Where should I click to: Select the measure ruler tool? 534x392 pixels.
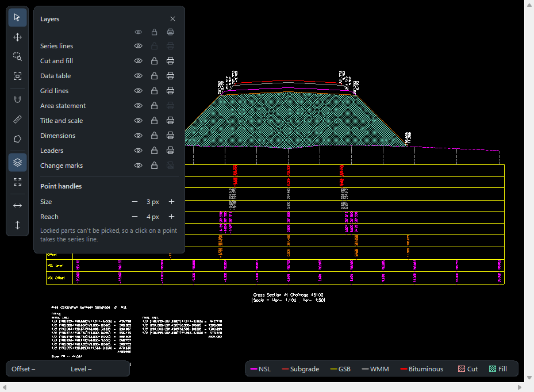coord(17,119)
